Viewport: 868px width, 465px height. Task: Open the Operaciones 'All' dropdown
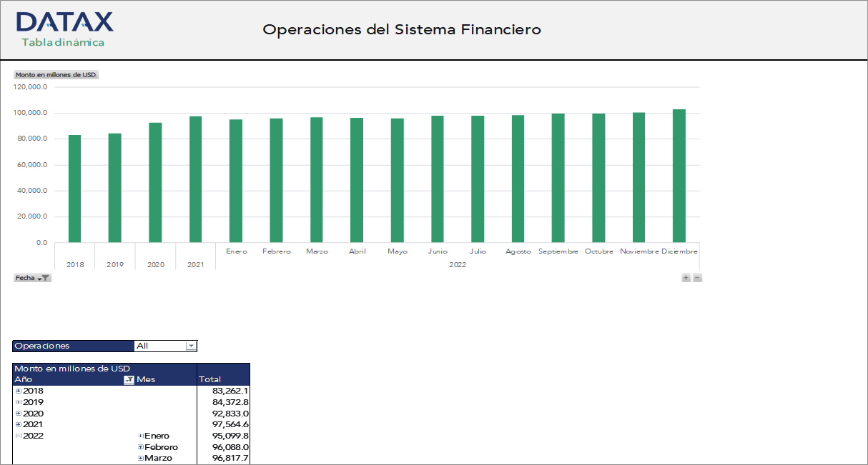point(191,346)
